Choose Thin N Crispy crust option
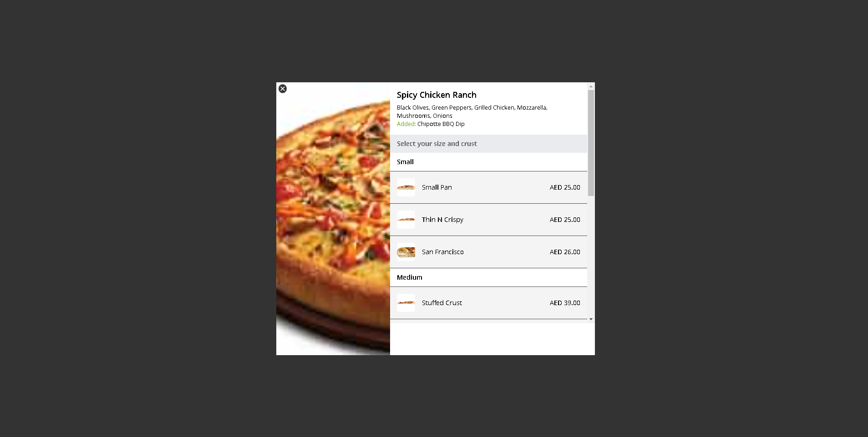Screen dimensions: 868x437 (x=488, y=220)
